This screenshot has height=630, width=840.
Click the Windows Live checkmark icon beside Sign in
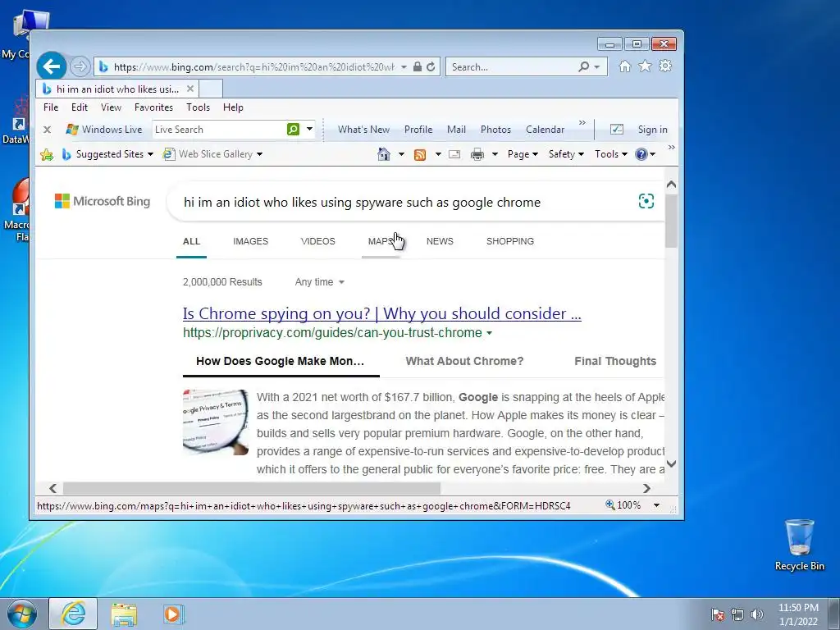(x=617, y=129)
